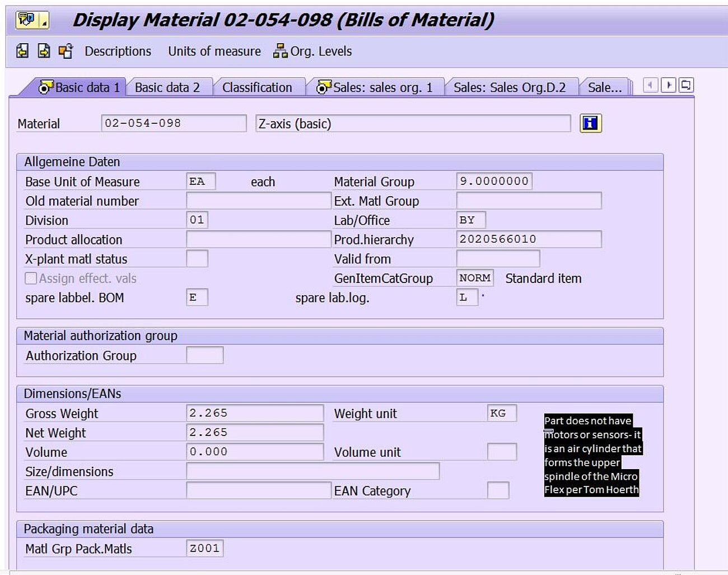Screen dimensions: 728x575
Task: Open Org. Levels from the toolbar
Action: coord(312,52)
